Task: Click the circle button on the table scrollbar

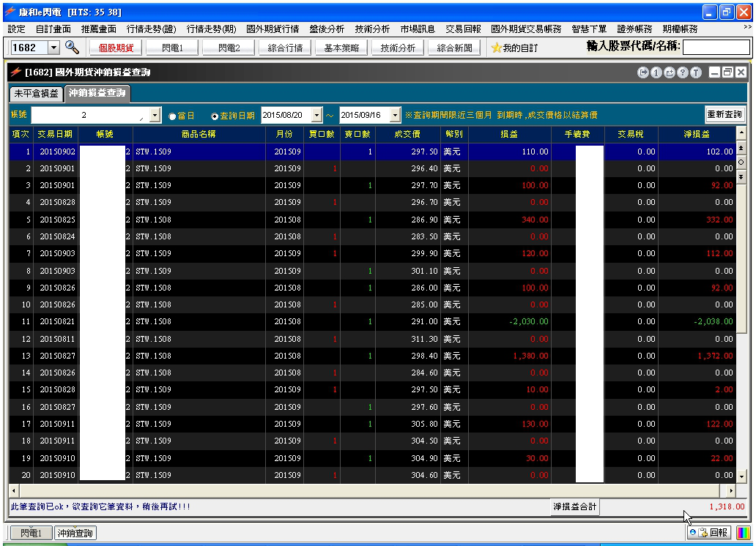Action: (x=741, y=162)
